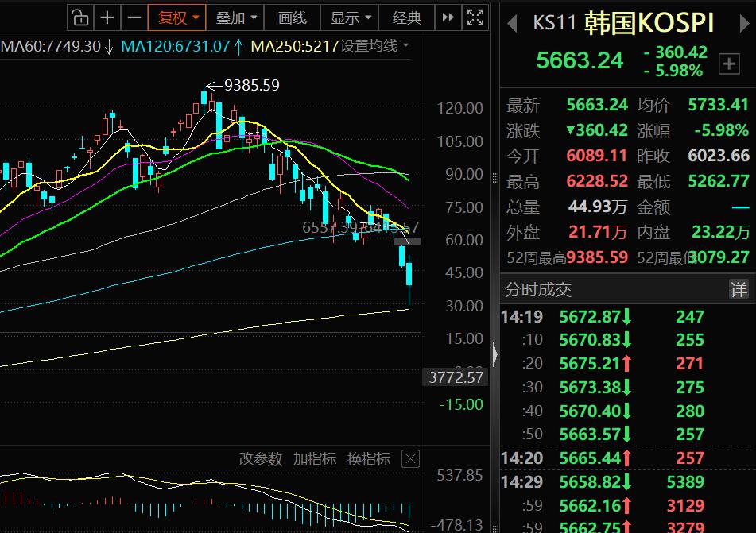Click the 9385.59 high price marker
This screenshot has width=756, height=533.
(251, 85)
